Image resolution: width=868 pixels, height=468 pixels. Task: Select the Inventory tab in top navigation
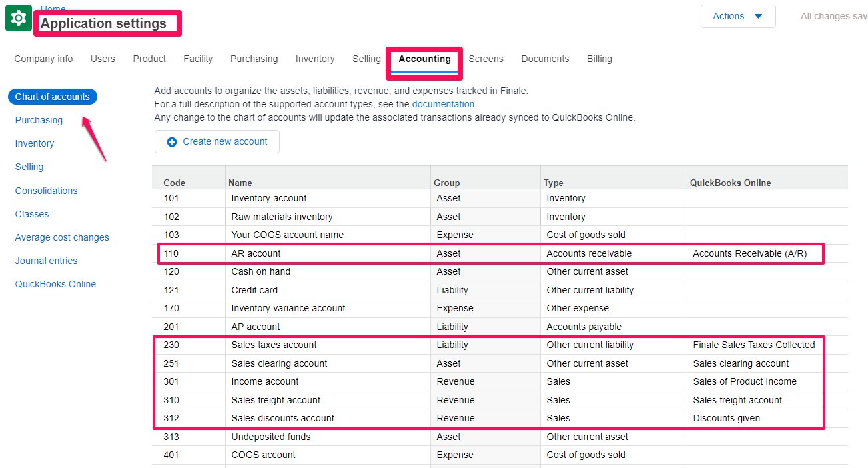(x=315, y=59)
